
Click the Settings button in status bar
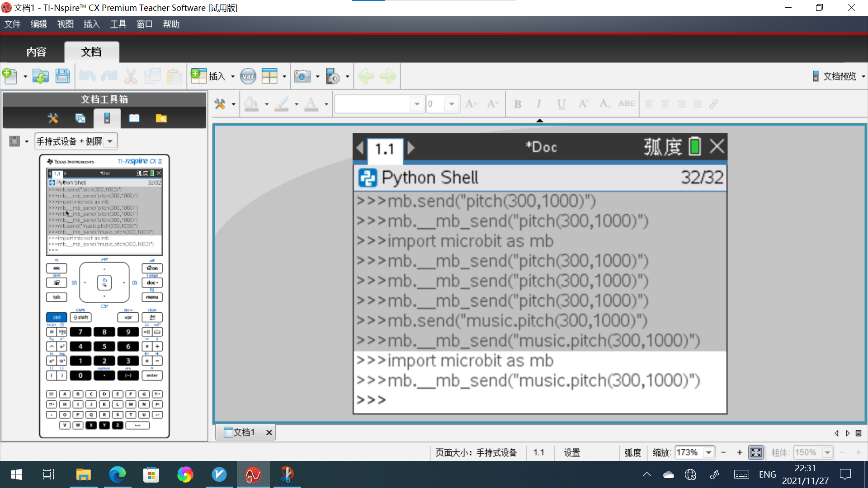coord(572,452)
